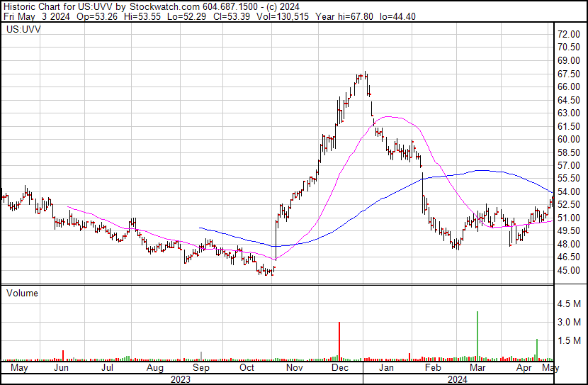Click the 4.5 M volume axis label
Image resolution: width=588 pixels, height=385 pixels.
coord(569,304)
